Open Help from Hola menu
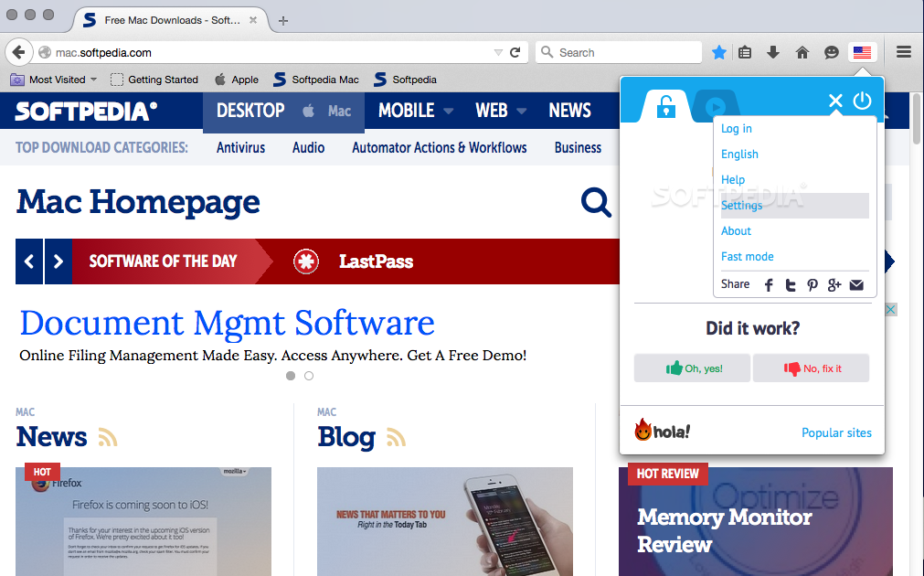 point(733,179)
